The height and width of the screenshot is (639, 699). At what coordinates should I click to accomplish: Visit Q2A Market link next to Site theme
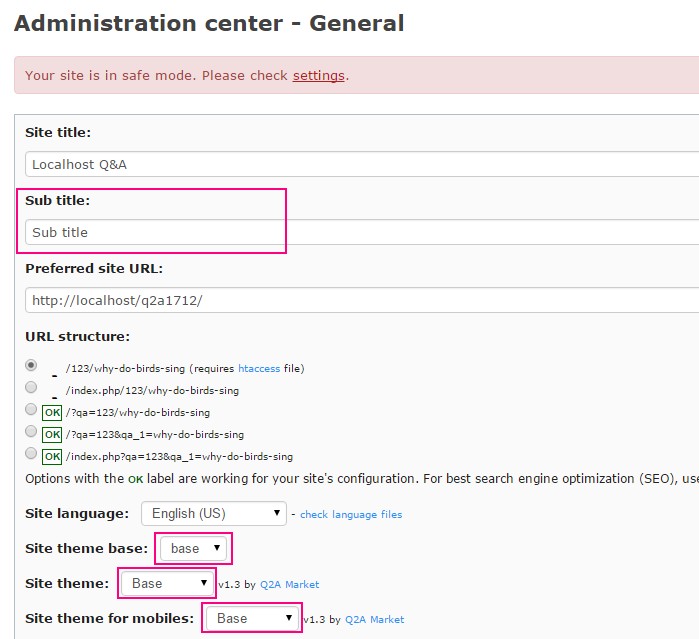[x=289, y=585]
